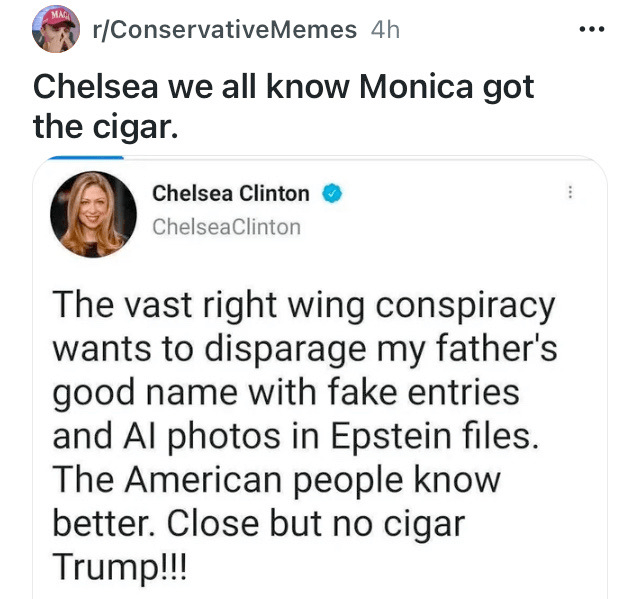
Task: Click 'the cigar.' in the post title
Action: (x=106, y=127)
